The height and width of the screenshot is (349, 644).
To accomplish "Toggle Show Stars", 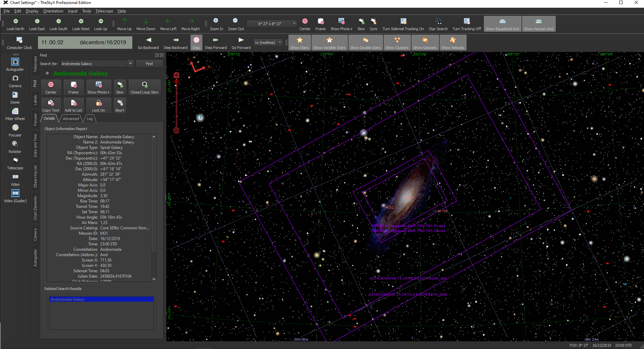I will (x=299, y=43).
